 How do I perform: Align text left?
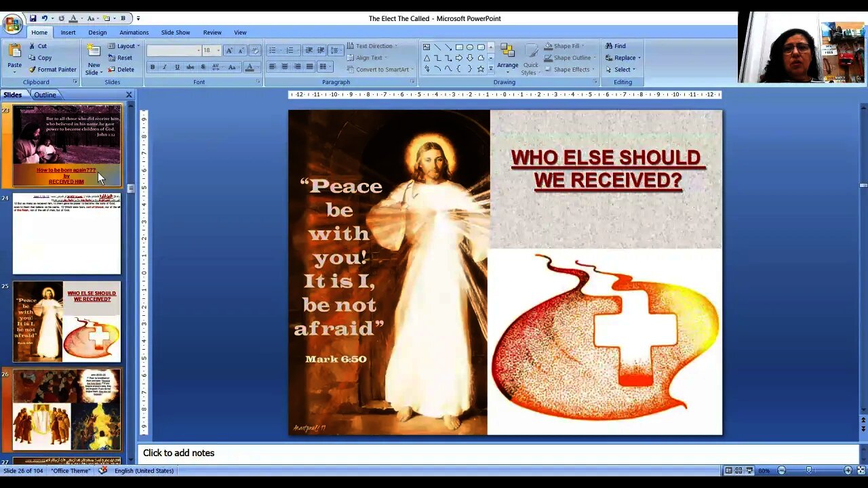[x=272, y=66]
